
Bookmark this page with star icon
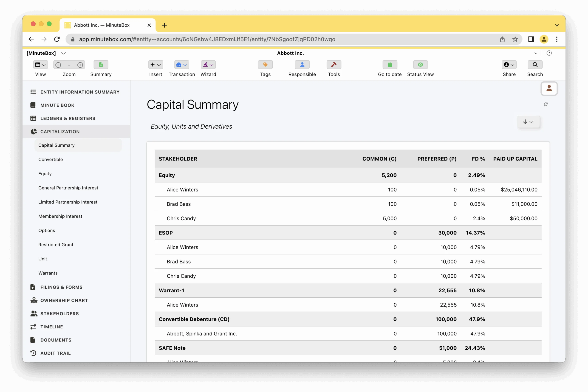point(515,39)
